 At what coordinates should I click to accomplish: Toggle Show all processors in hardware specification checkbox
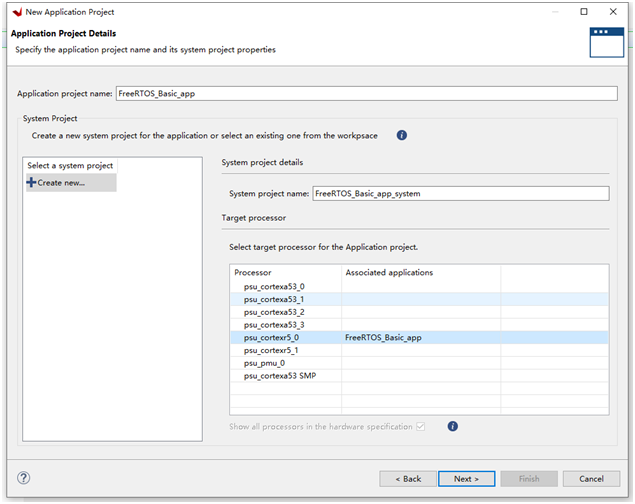point(420,426)
